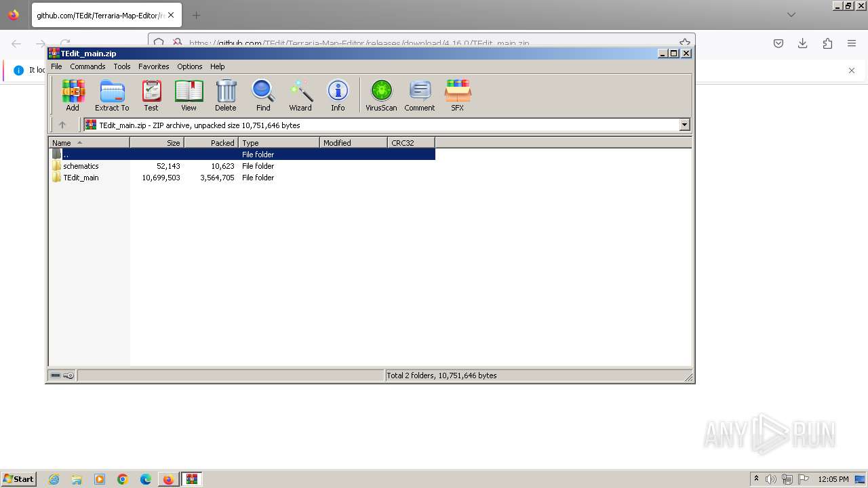868x488 pixels.
Task: Click the 52,143 size value
Action: tap(168, 166)
